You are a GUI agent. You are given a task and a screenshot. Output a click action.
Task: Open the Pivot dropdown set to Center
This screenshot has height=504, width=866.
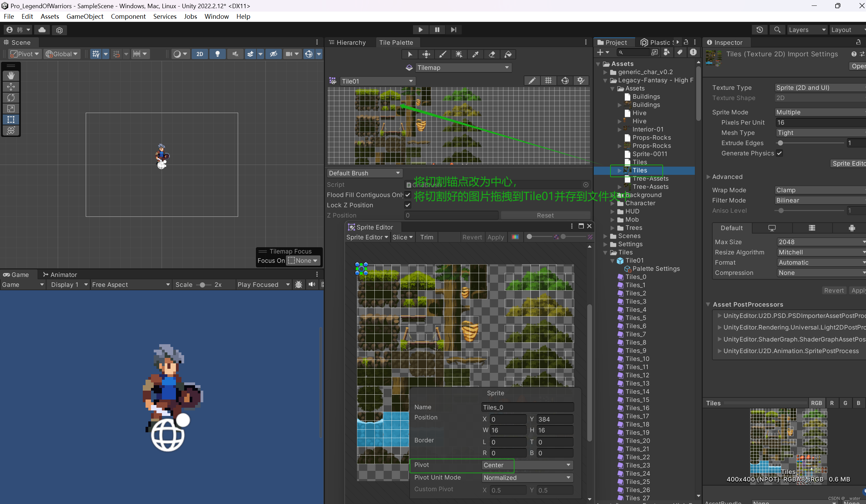coord(526,465)
